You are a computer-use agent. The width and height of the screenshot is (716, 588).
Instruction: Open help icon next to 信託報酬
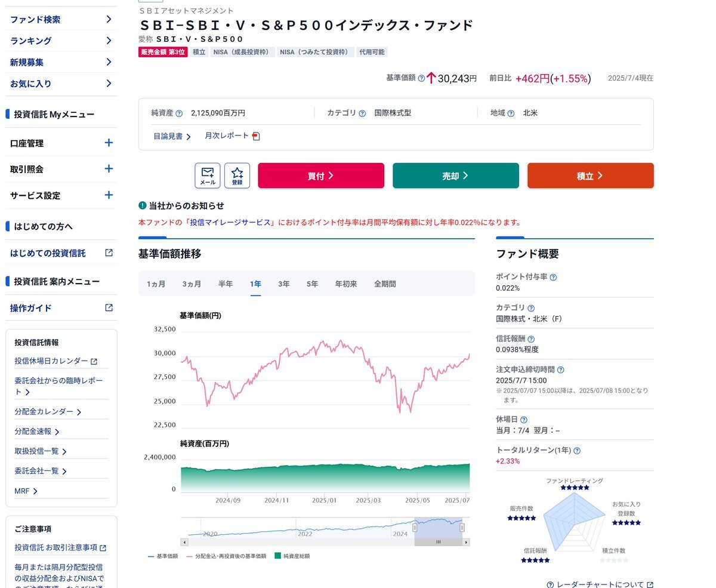coord(531,338)
